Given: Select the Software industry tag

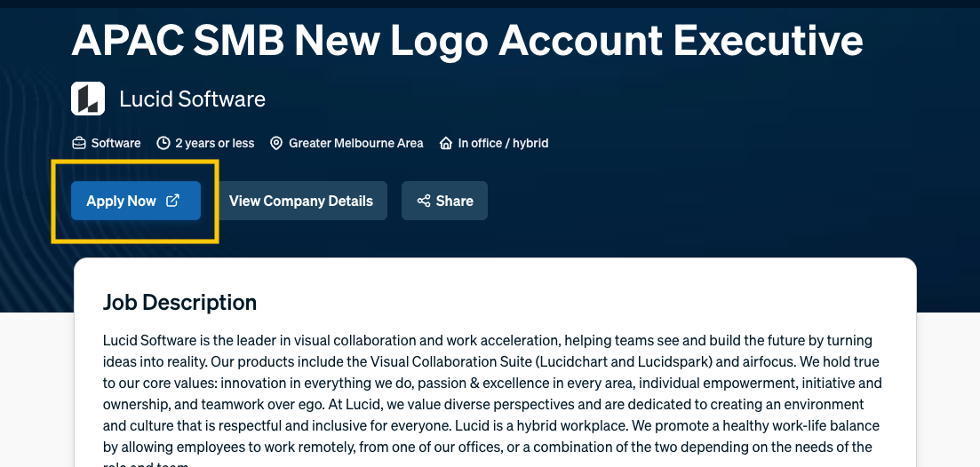Looking at the screenshot, I should click(116, 143).
